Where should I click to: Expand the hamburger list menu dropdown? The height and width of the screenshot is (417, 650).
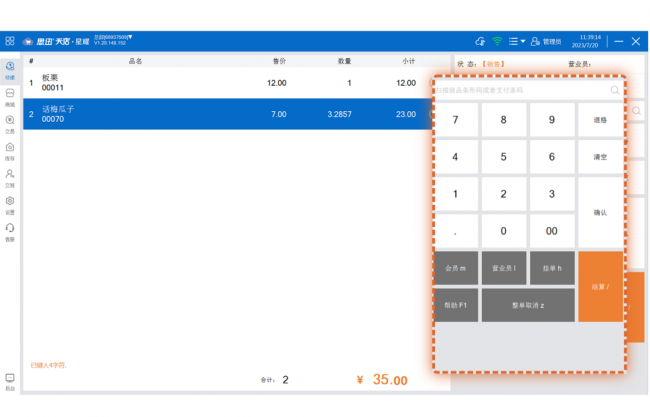517,41
